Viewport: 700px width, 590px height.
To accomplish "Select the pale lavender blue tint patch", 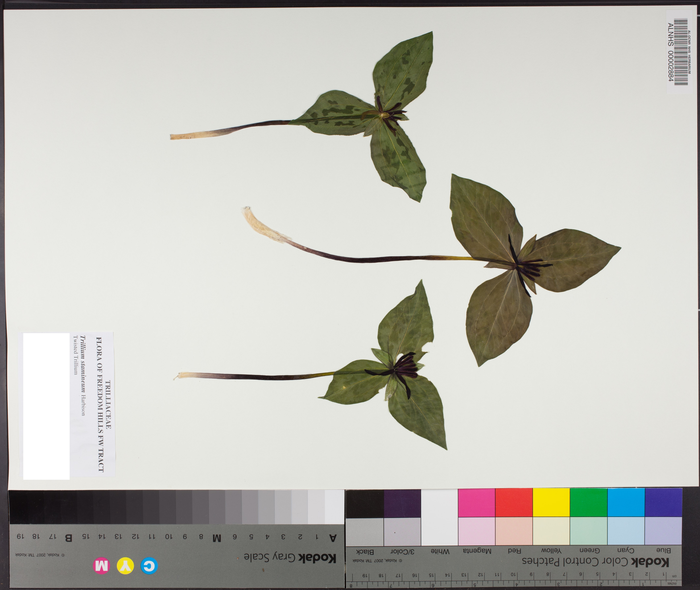I will coord(664,531).
